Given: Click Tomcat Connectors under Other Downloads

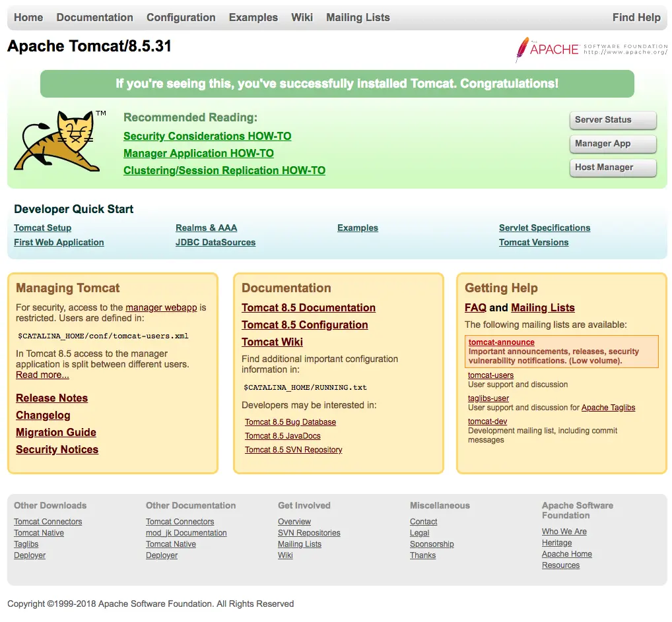Looking at the screenshot, I should (48, 521).
